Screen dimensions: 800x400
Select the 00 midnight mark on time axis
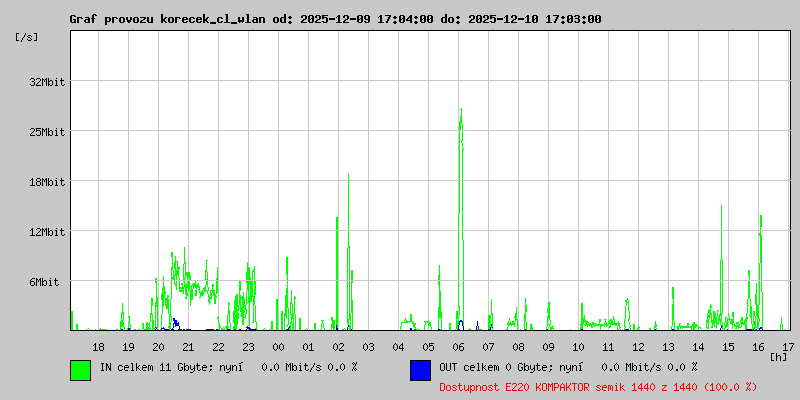click(278, 346)
